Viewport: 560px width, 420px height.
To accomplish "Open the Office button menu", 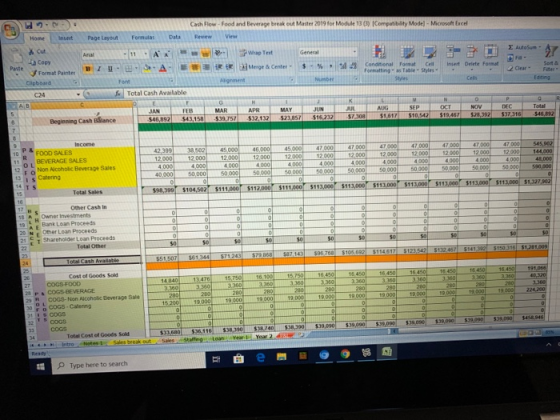I will point(10,30).
